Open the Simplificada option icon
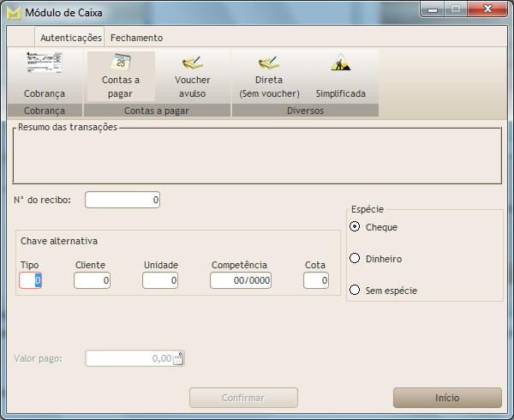Image resolution: width=514 pixels, height=420 pixels. (340, 75)
